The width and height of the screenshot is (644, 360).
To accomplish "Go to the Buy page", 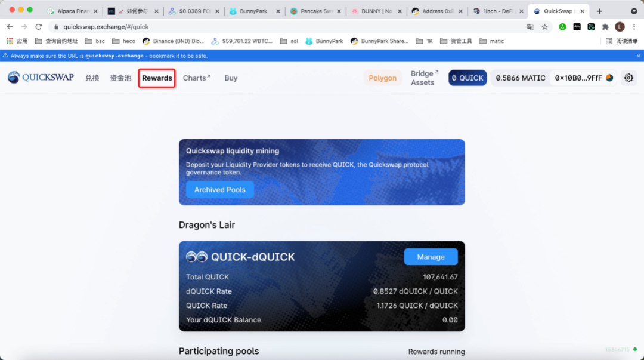I will coord(231,78).
